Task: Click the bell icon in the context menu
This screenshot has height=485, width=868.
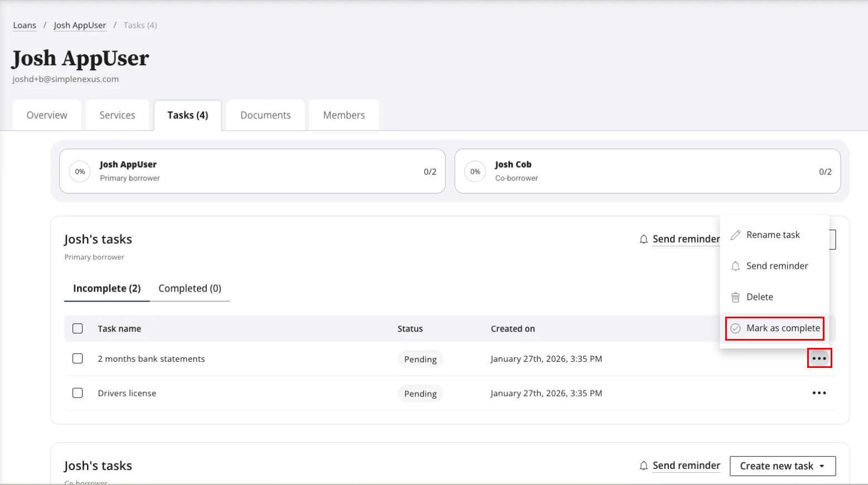Action: [735, 266]
